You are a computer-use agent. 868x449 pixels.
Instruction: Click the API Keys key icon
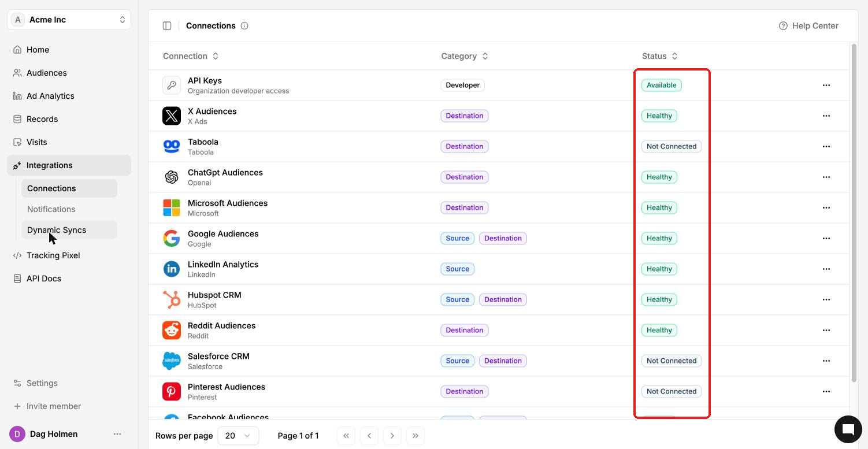tap(172, 86)
